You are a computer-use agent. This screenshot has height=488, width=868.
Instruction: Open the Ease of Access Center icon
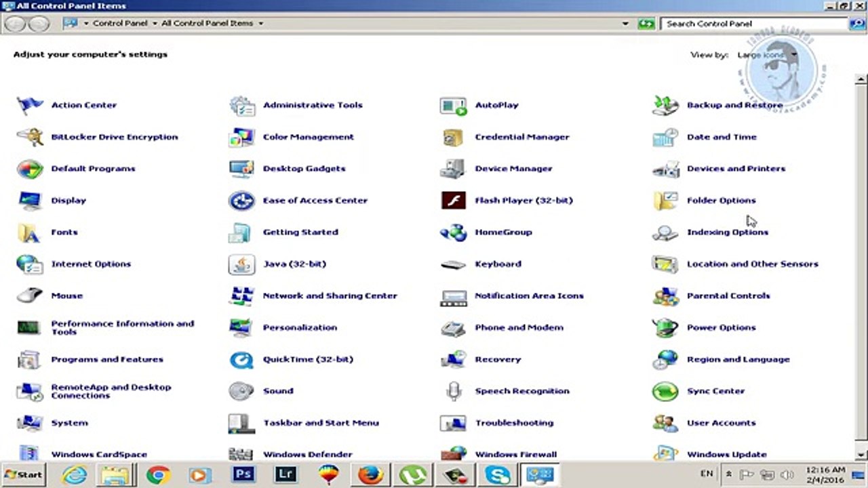241,201
